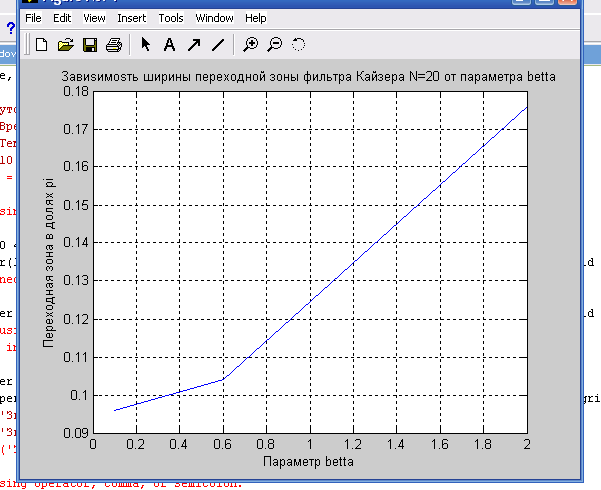
Task: Click the New Figure icon
Action: [41, 45]
